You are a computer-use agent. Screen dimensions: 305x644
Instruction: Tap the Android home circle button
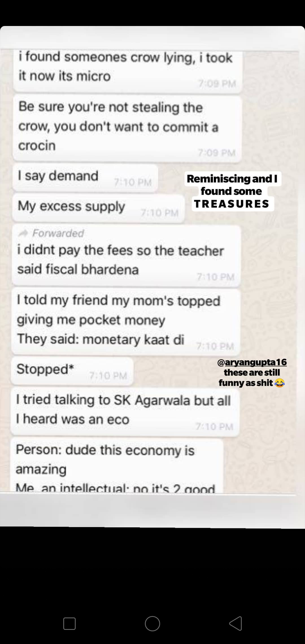(152, 623)
